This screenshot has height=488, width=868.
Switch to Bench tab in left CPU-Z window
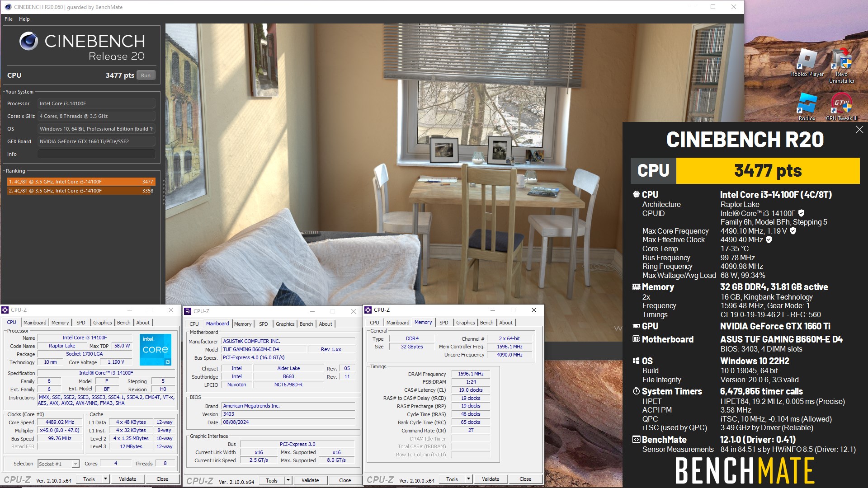click(123, 323)
